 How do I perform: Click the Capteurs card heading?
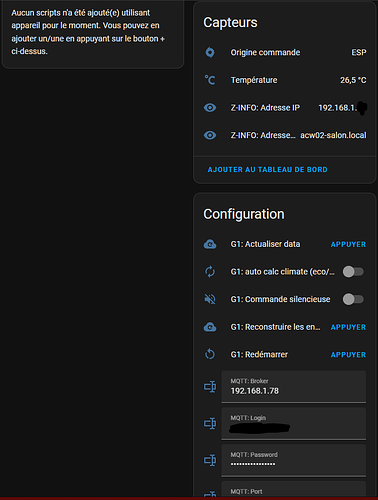click(230, 22)
